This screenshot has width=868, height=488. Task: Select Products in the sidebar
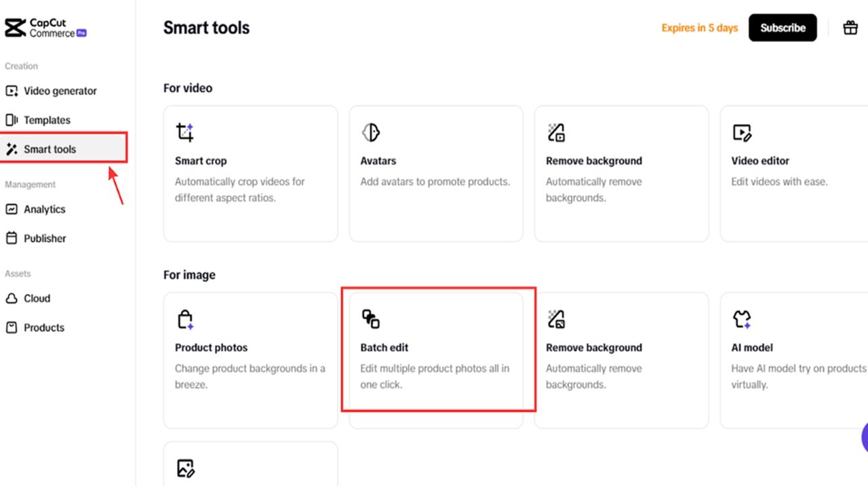point(44,327)
